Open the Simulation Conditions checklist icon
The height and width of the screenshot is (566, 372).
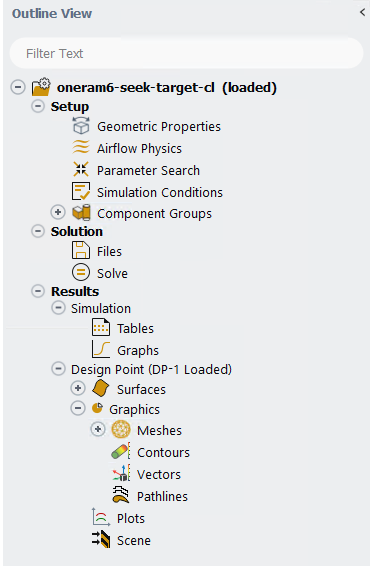[81, 191]
